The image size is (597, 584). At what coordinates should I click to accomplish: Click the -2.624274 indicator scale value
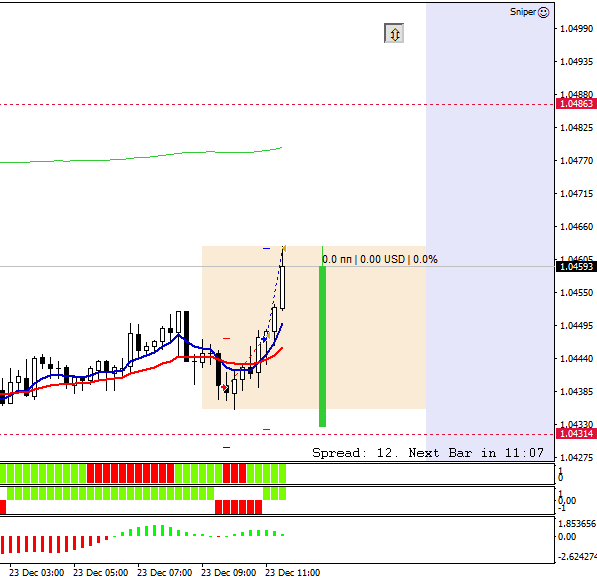[577, 557]
